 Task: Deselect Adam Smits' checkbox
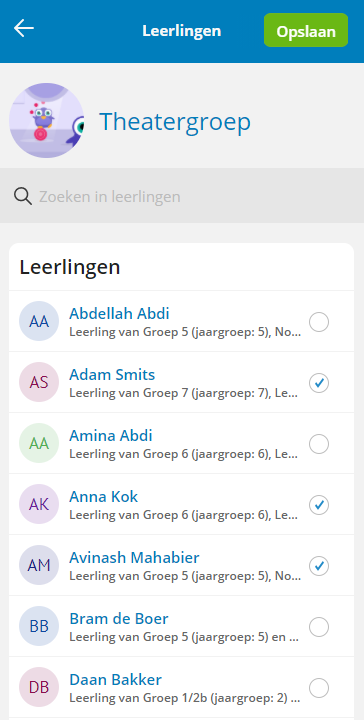pyautogui.click(x=319, y=383)
